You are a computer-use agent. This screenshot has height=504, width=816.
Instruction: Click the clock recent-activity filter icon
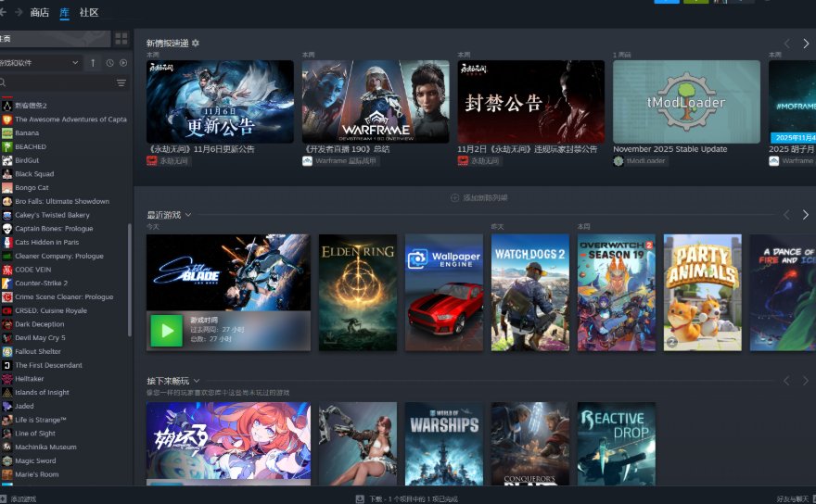(x=109, y=63)
